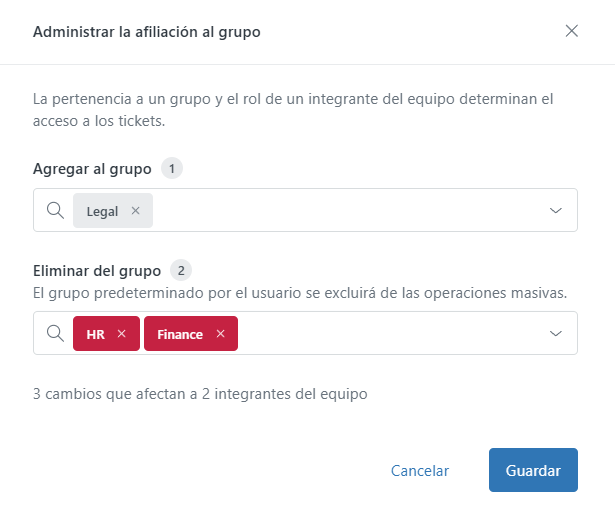Screen dimensions: 615x521
Task: Click the 3 cambios summary text
Action: [x=200, y=394]
